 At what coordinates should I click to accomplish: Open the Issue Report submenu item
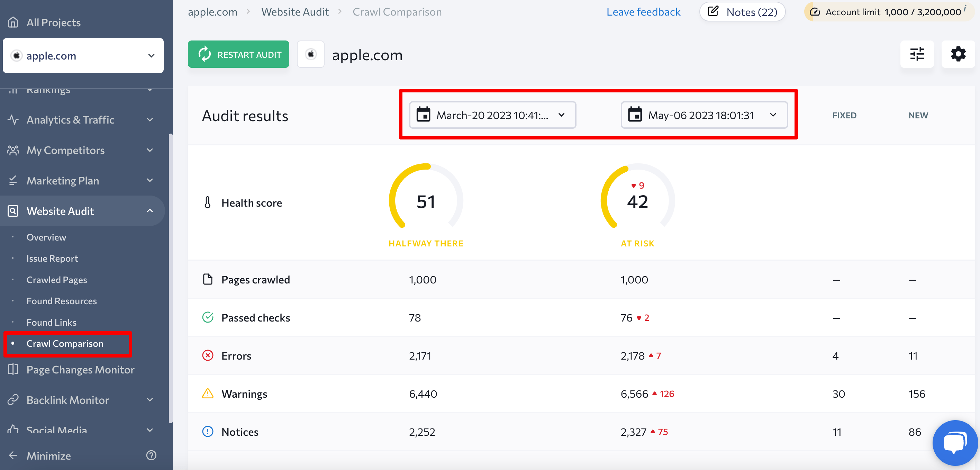[52, 259]
